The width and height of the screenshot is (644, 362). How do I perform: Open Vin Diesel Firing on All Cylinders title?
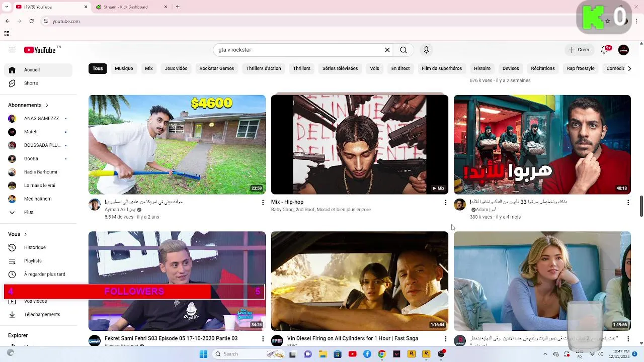coord(353,338)
